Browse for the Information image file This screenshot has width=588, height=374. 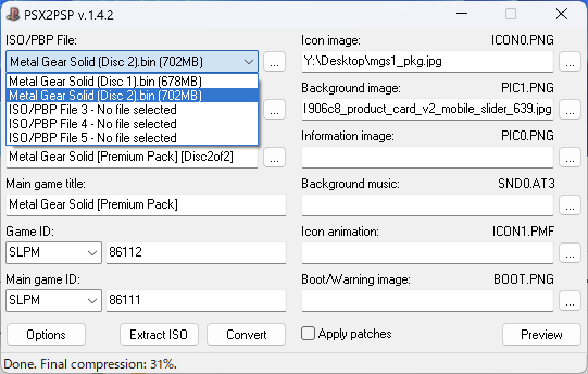pyautogui.click(x=569, y=158)
